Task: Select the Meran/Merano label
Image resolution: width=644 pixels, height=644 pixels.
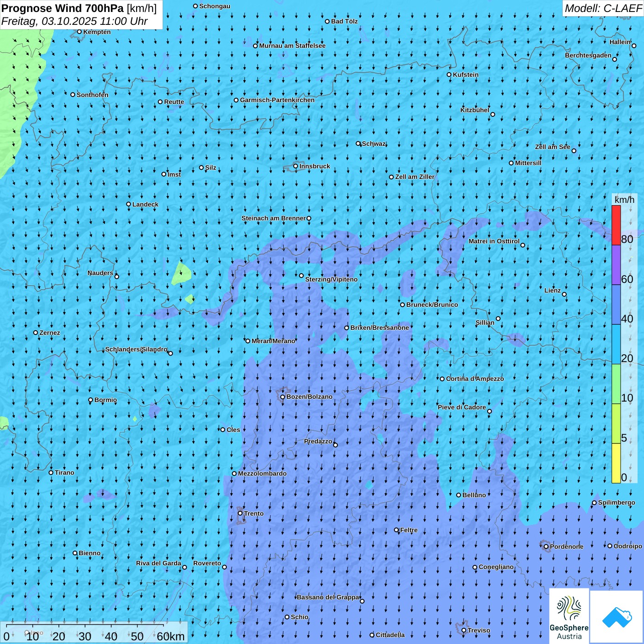Action: click(273, 341)
